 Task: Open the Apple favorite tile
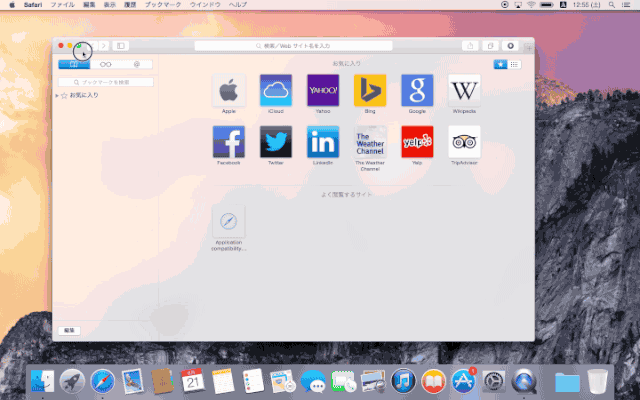point(229,90)
